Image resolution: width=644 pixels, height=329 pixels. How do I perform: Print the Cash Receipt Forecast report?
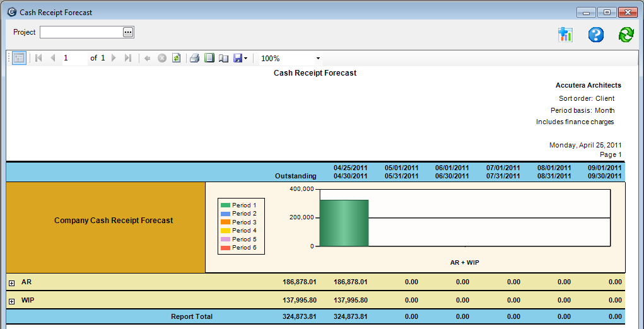point(195,58)
